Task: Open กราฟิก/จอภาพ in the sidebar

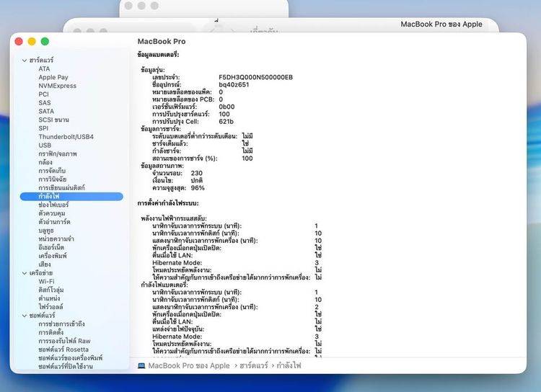Action: 58,153
